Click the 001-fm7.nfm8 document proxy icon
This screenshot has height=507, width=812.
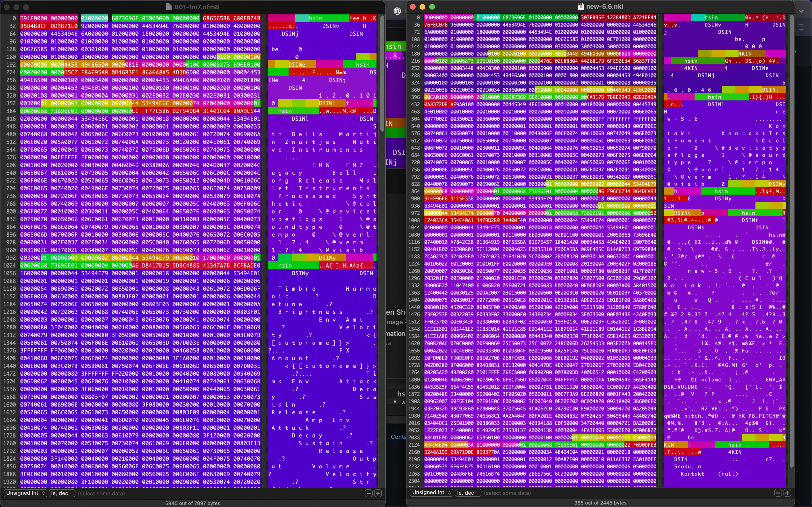tap(168, 7)
